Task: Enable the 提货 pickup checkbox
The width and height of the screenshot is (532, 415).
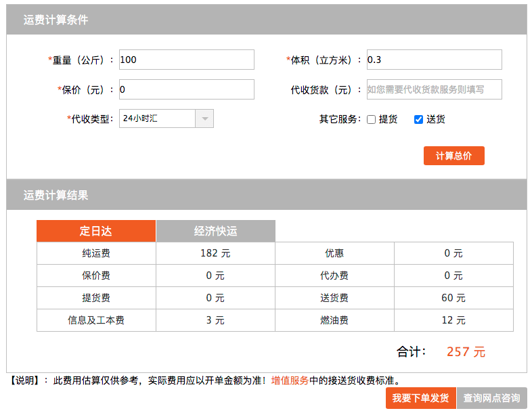Action: click(371, 119)
